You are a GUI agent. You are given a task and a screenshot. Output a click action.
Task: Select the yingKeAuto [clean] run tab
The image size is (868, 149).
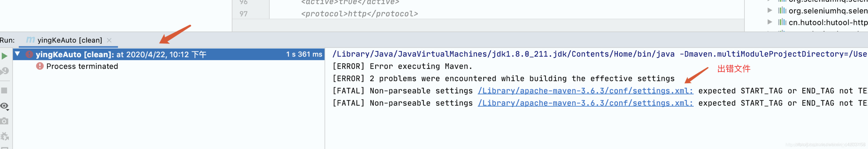point(69,40)
